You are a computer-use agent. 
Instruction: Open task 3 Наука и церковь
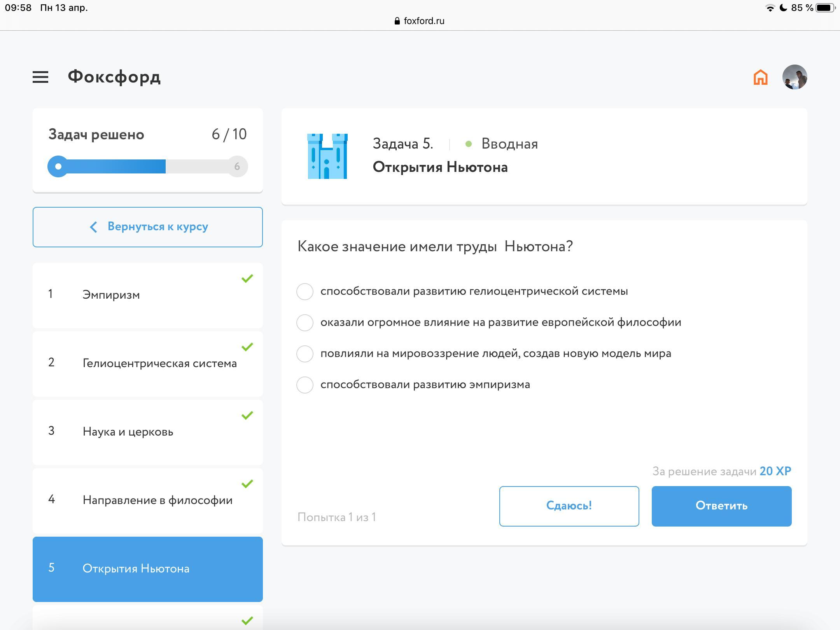[x=148, y=432]
